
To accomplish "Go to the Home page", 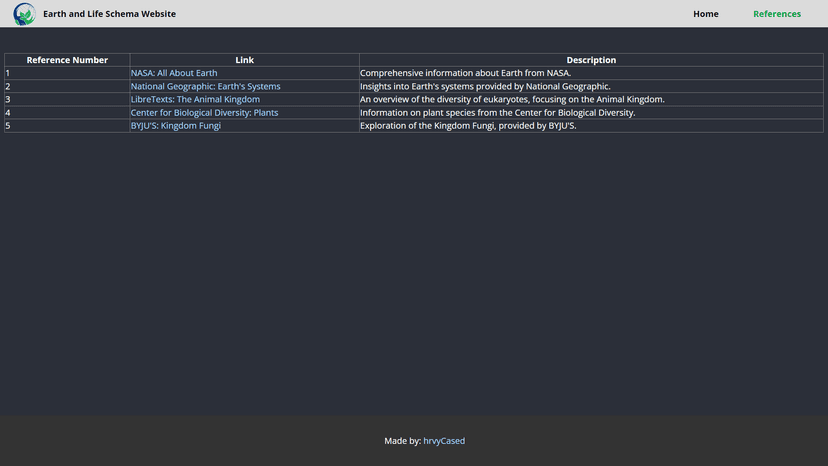I will (706, 14).
